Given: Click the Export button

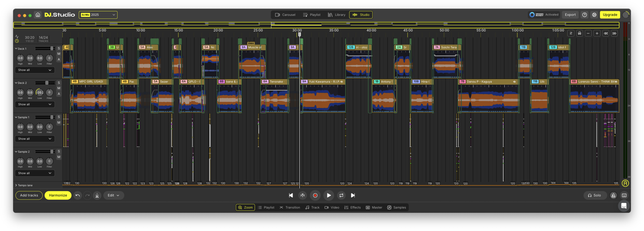Looking at the screenshot, I should [570, 15].
